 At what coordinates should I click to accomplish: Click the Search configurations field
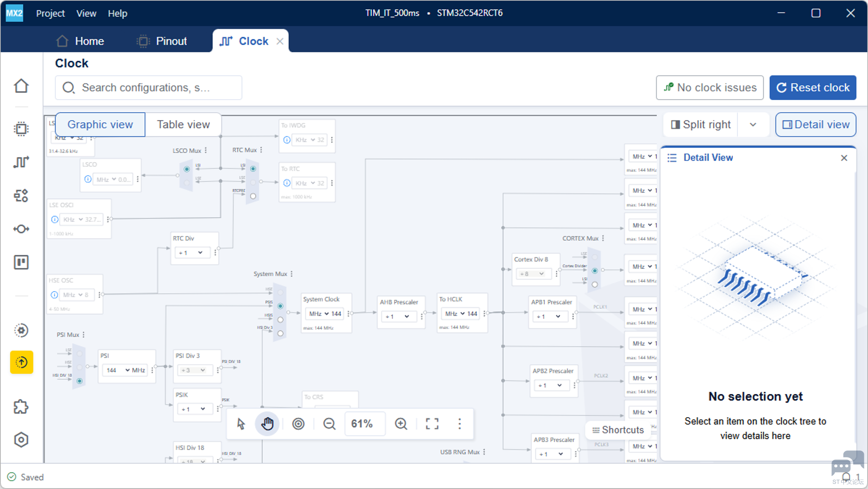(149, 88)
